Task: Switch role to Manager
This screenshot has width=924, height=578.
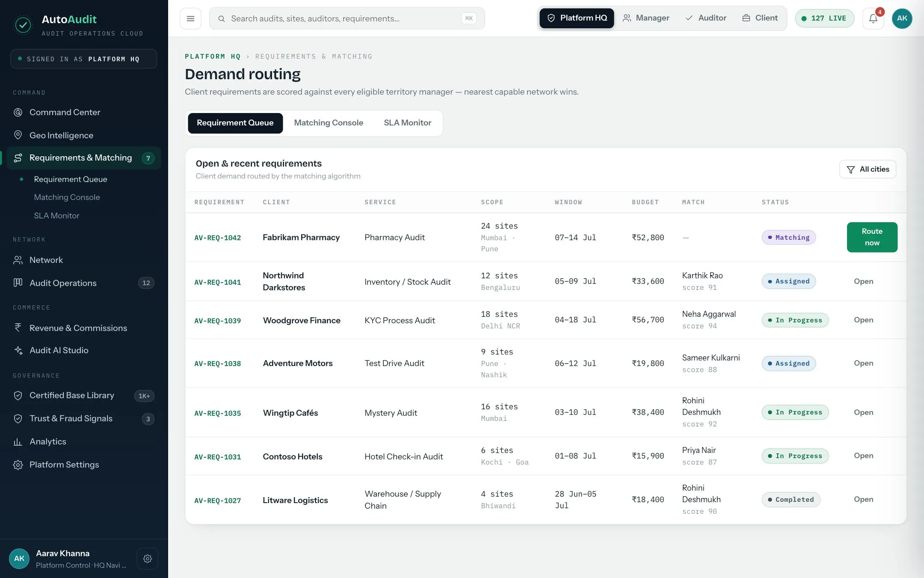Action: (x=646, y=18)
